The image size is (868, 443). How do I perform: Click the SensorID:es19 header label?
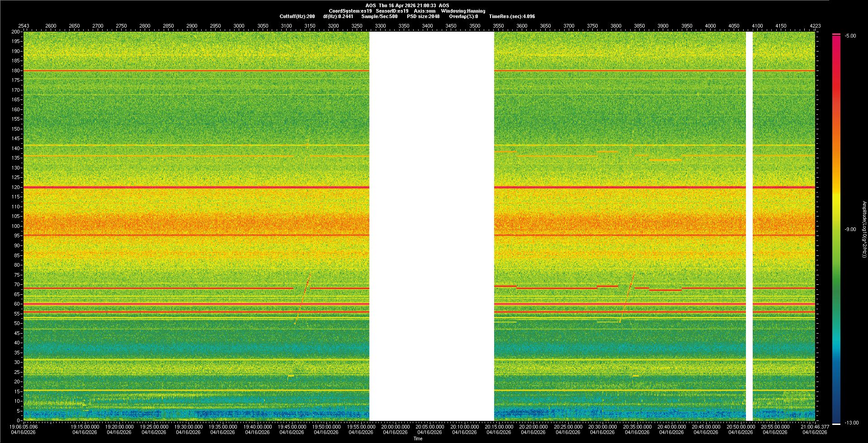(392, 11)
